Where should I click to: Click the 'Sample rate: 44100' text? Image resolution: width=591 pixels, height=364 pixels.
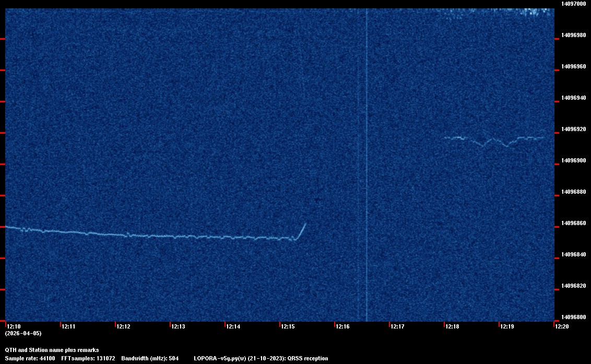click(x=30, y=358)
